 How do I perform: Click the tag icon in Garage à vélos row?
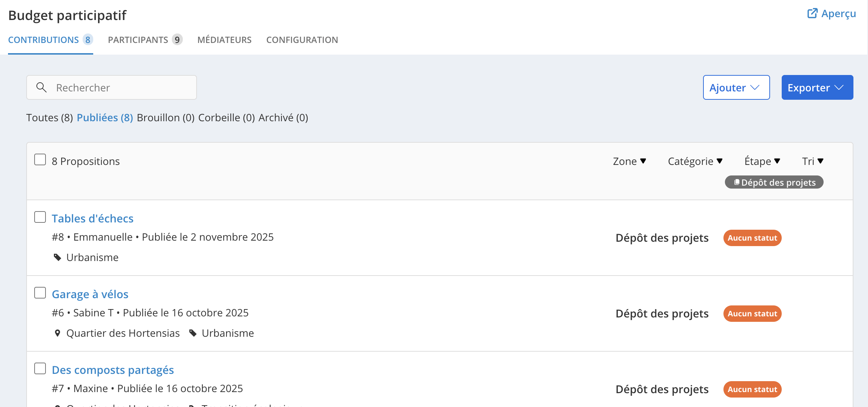coord(193,333)
